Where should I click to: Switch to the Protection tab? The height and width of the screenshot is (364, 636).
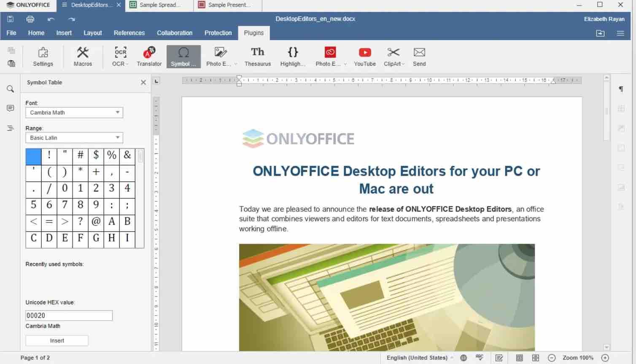pyautogui.click(x=218, y=33)
